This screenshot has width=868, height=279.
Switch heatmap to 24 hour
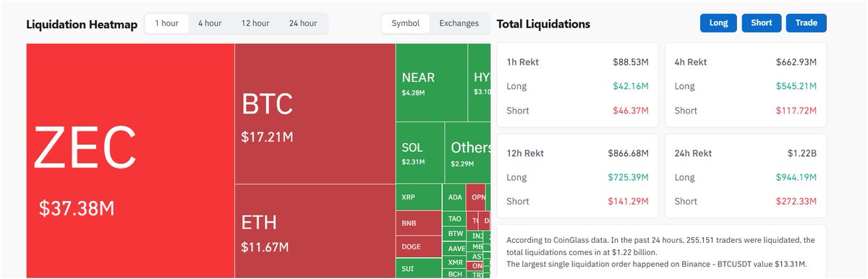(x=303, y=23)
